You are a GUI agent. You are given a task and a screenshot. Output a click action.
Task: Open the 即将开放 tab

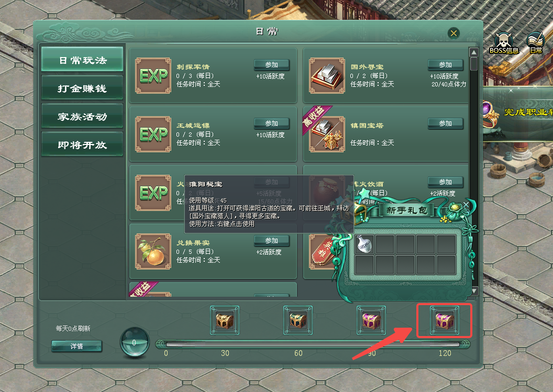click(82, 144)
